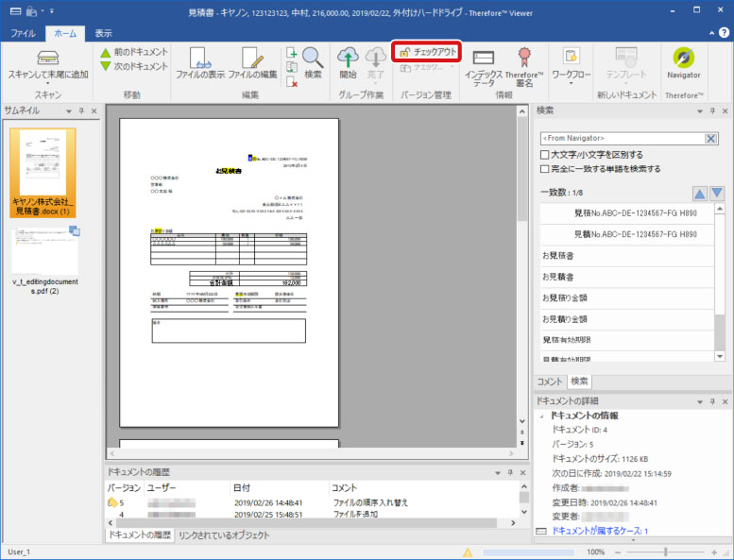Go to the previous document (前のドキュメント)
This screenshot has height=560, width=734.
132,52
